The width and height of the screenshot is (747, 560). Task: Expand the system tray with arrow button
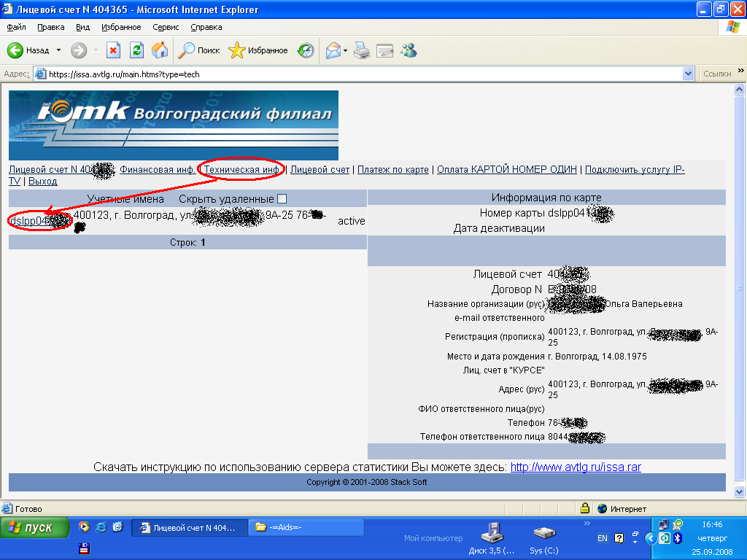point(651,538)
